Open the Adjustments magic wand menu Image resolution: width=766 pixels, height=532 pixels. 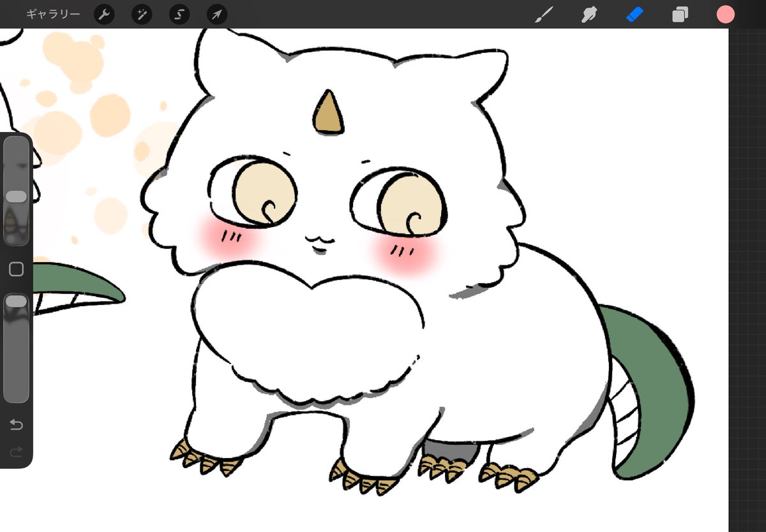tap(142, 15)
